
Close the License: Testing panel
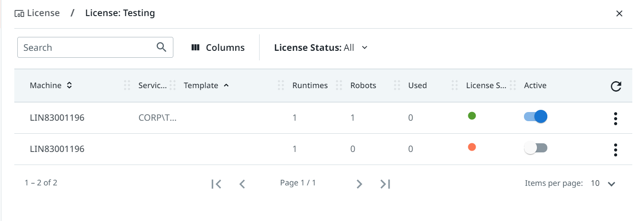(619, 13)
